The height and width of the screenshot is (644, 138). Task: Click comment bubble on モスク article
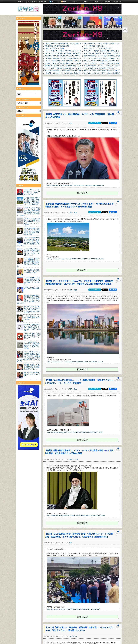(x=118, y=532)
